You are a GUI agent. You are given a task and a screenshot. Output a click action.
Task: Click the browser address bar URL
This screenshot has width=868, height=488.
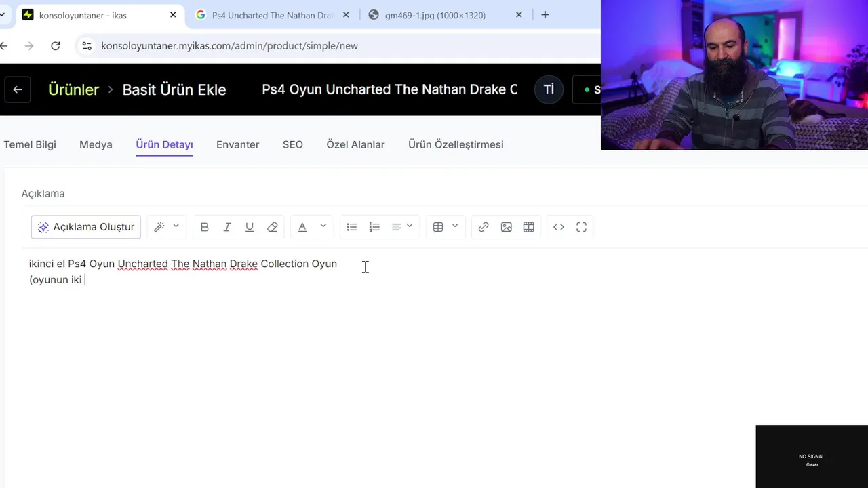coord(229,45)
